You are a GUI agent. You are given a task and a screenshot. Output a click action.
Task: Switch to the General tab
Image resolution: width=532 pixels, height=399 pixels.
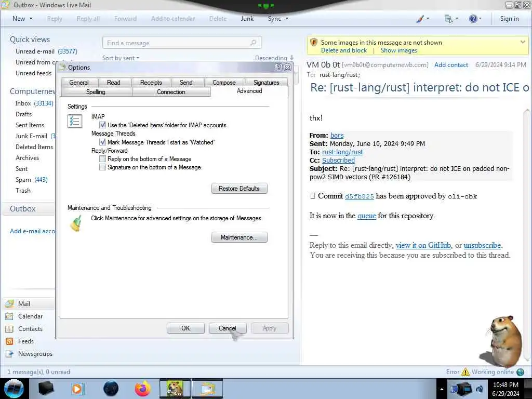point(79,83)
